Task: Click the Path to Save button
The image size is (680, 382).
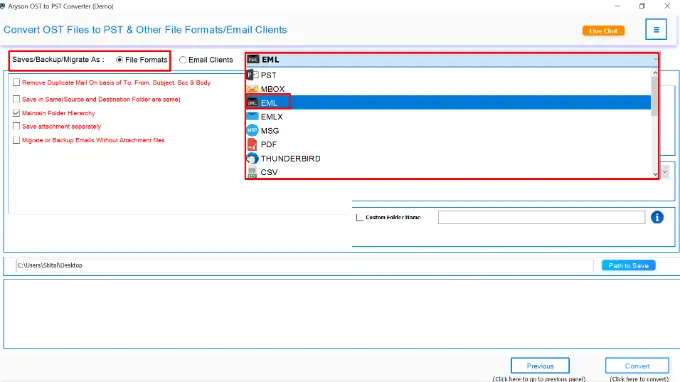Action: click(628, 265)
